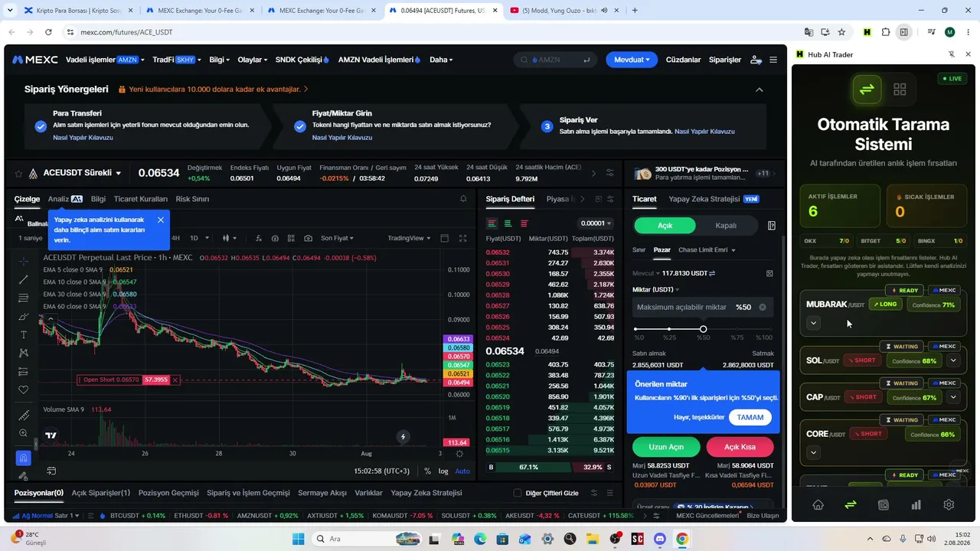The image size is (980, 551).
Task: Select the text annotation tool in chart
Action: click(x=24, y=335)
